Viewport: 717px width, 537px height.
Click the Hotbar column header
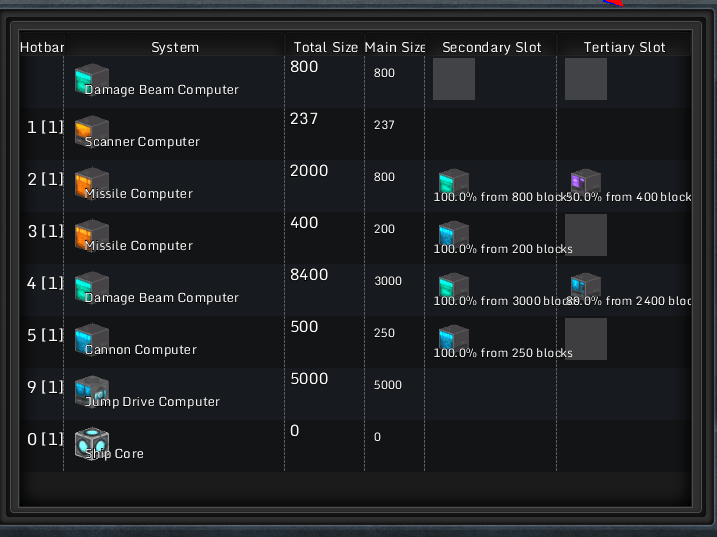pos(41,47)
